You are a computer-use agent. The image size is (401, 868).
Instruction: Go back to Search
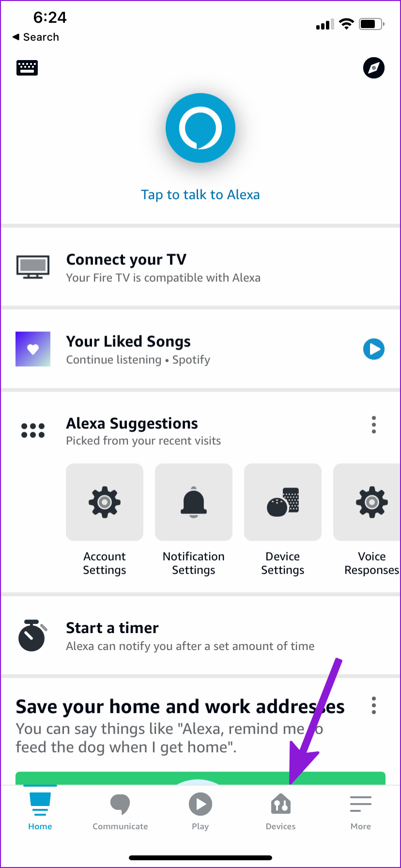pyautogui.click(x=36, y=37)
